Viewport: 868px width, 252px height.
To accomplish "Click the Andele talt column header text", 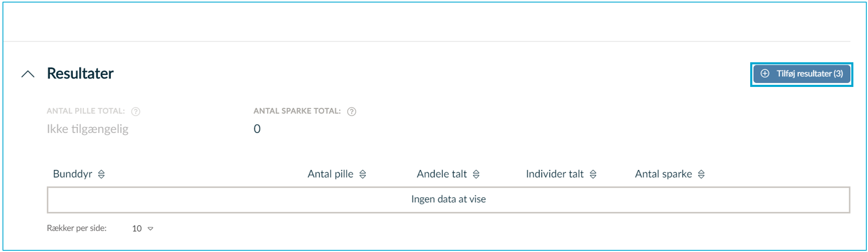I will 442,174.
